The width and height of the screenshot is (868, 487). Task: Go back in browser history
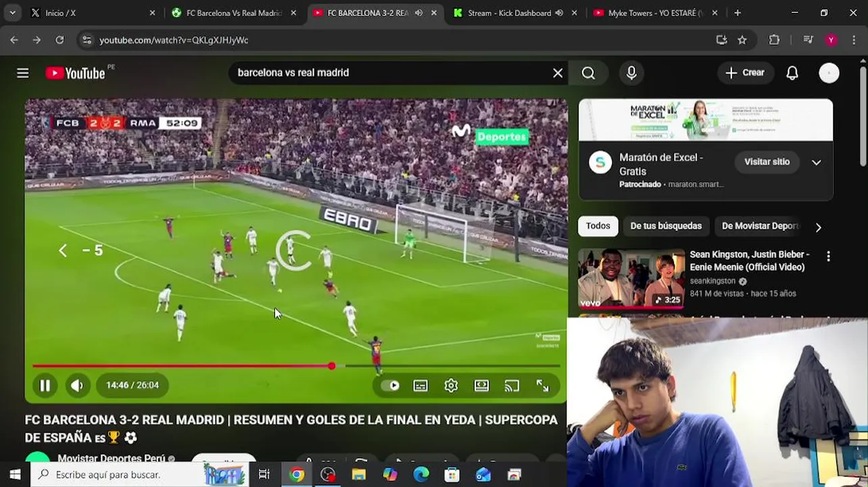coord(14,40)
